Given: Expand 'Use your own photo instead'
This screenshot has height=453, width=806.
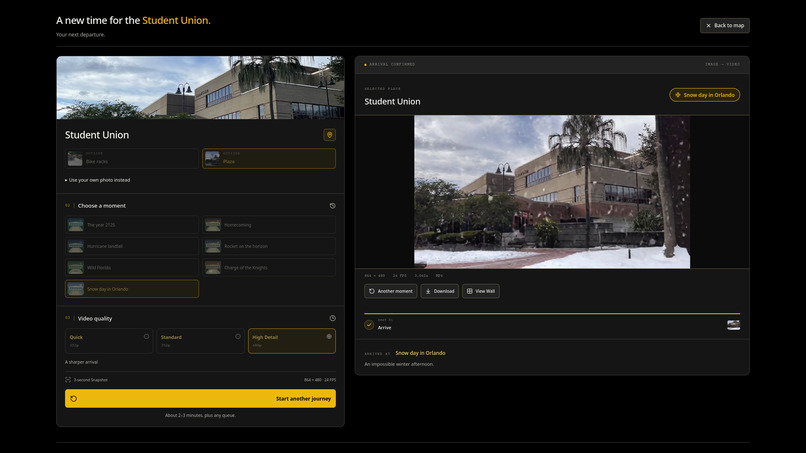Looking at the screenshot, I should [x=98, y=180].
